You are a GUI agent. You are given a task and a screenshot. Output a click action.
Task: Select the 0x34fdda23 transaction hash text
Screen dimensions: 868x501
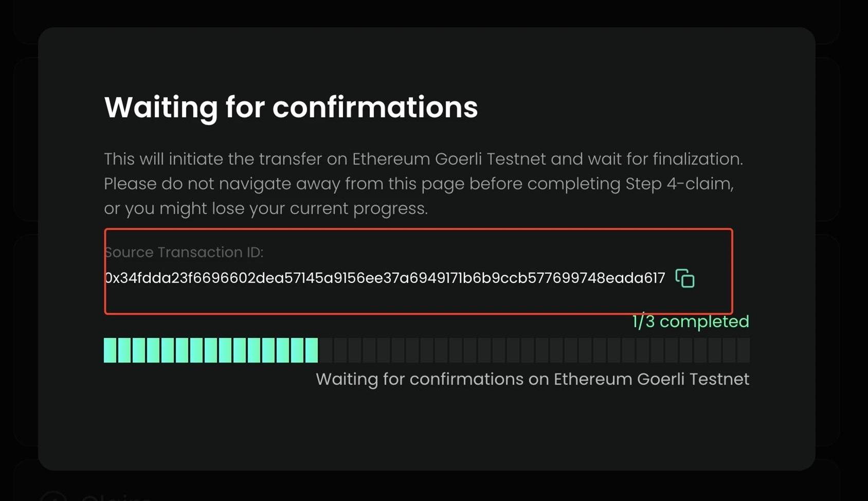click(384, 278)
